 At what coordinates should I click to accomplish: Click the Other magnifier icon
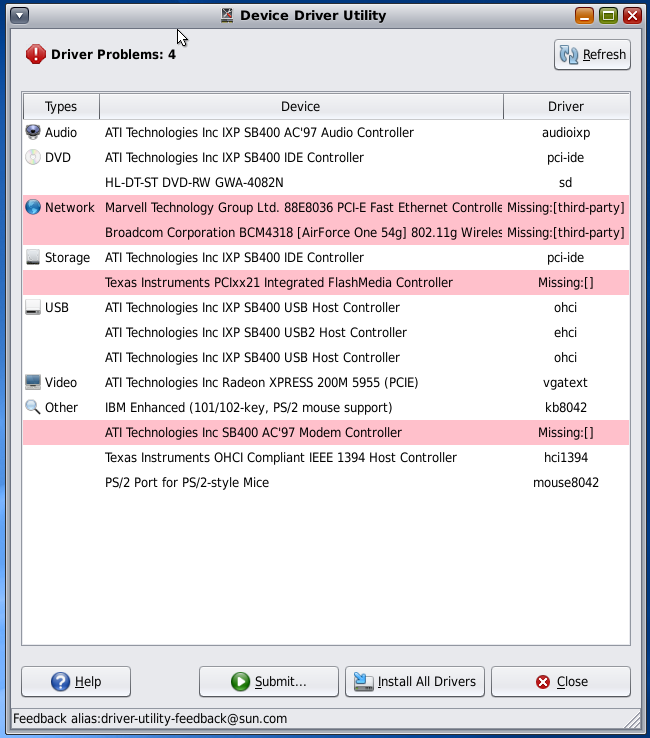tap(33, 407)
